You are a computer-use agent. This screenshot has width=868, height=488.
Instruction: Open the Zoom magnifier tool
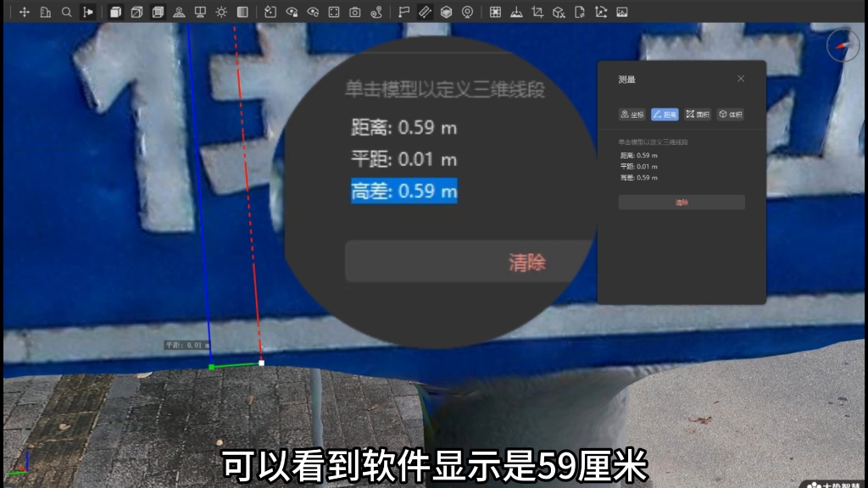(x=67, y=12)
